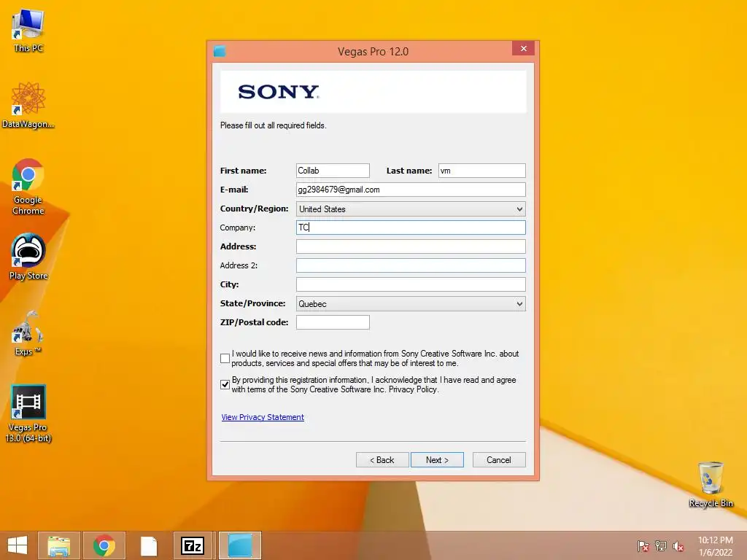Image resolution: width=747 pixels, height=560 pixels.
Task: Click the Vegas Pro dialog title icon
Action: [220, 51]
